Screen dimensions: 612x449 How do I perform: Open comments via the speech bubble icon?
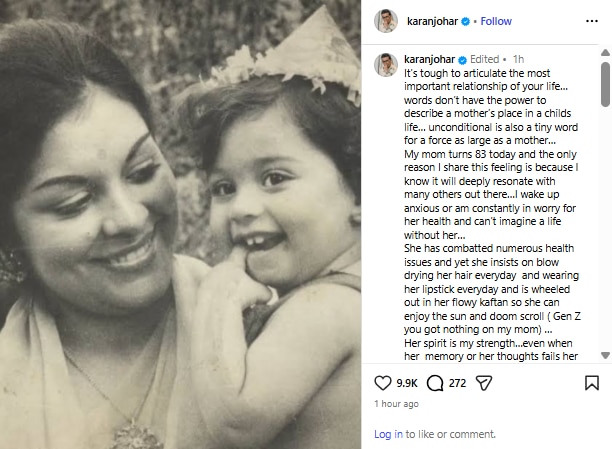click(435, 383)
